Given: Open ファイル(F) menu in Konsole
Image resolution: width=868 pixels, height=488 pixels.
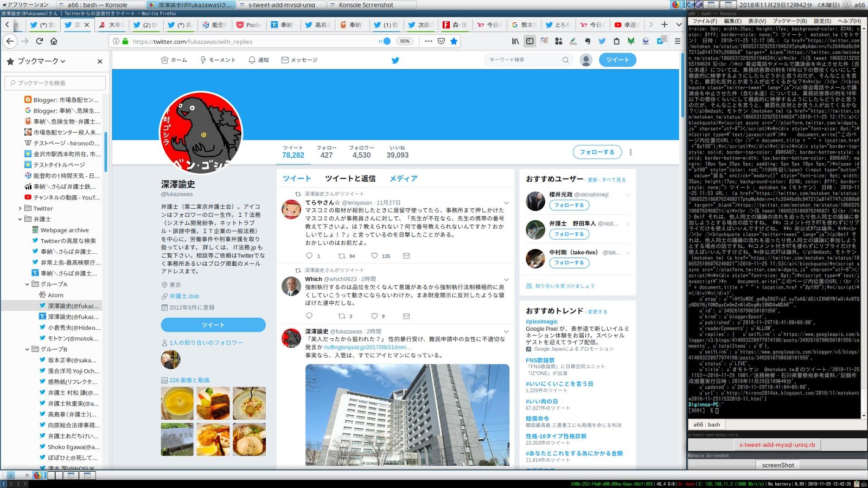Looking at the screenshot, I should coord(705,21).
